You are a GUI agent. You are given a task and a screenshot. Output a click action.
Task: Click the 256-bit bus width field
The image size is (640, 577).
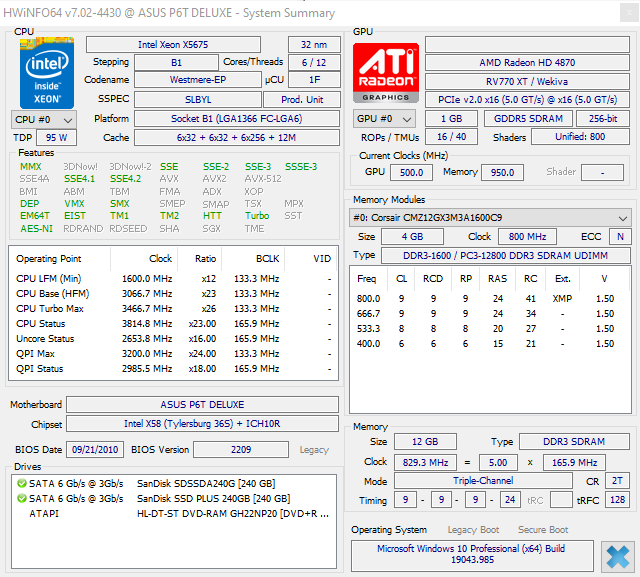(x=603, y=119)
